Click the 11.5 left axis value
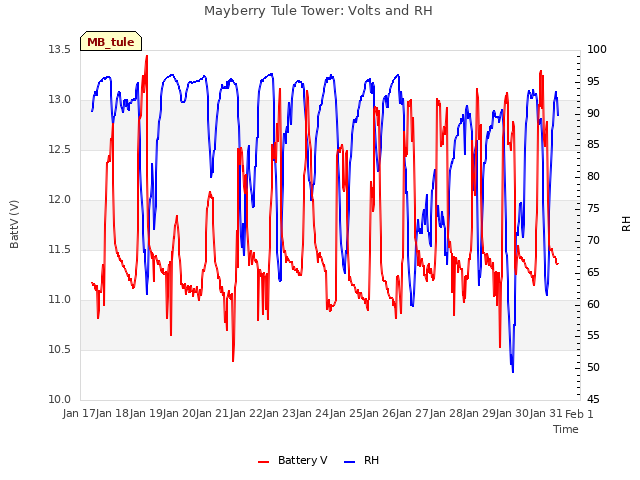The image size is (640, 480). click(x=60, y=249)
